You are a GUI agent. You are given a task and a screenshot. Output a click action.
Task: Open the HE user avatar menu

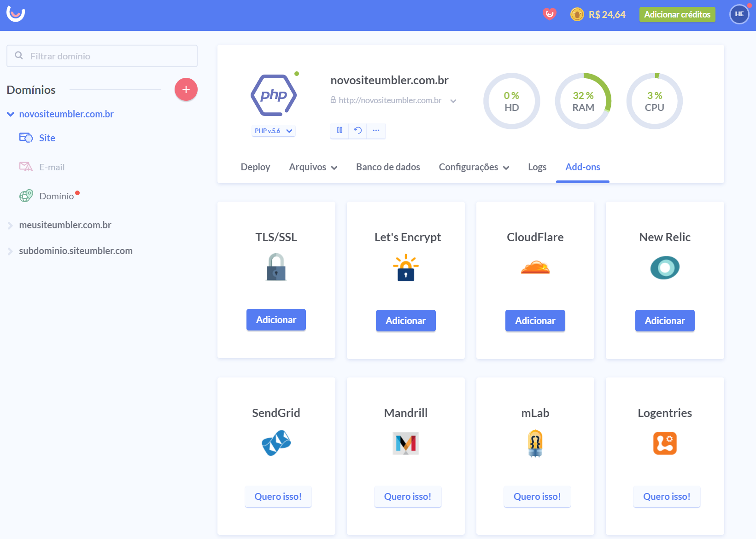739,14
